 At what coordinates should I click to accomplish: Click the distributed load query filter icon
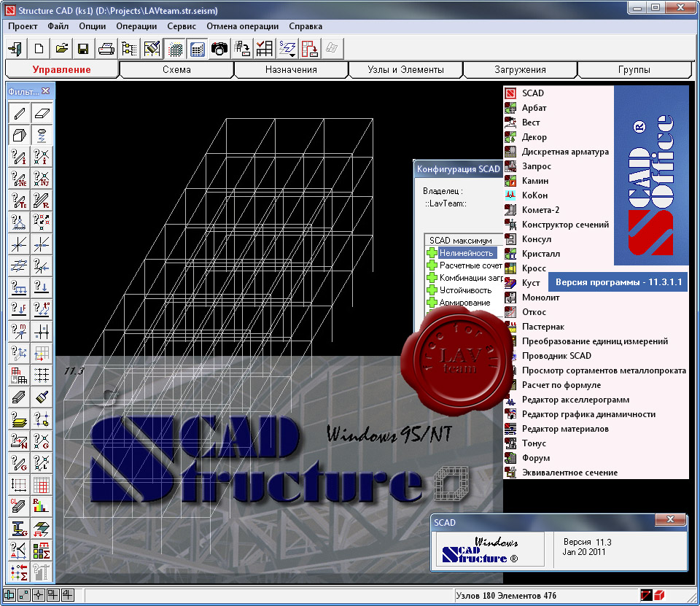pos(19,287)
